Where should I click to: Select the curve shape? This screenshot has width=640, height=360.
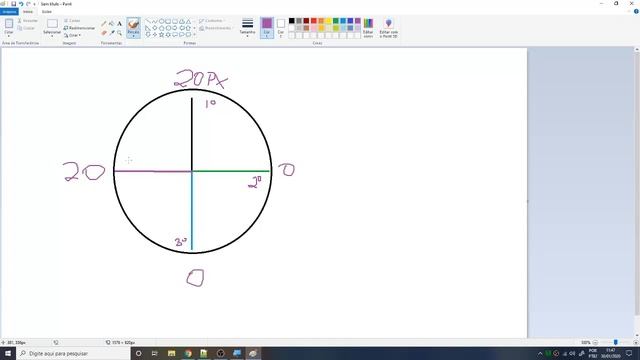click(x=154, y=21)
